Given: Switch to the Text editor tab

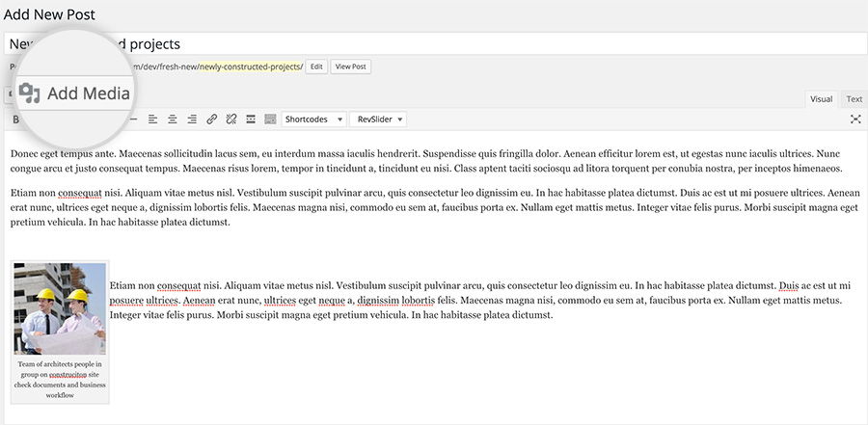Looking at the screenshot, I should click(x=854, y=99).
